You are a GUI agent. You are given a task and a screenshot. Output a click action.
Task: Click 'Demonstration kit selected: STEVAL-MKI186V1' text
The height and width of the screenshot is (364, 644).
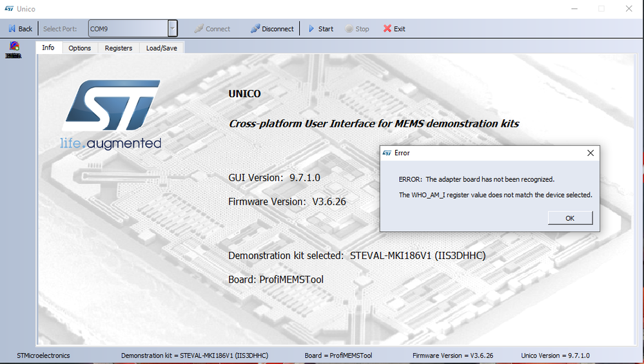point(357,256)
